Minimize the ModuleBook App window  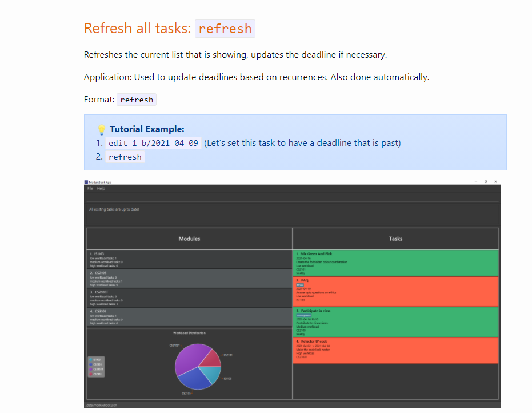click(x=475, y=182)
